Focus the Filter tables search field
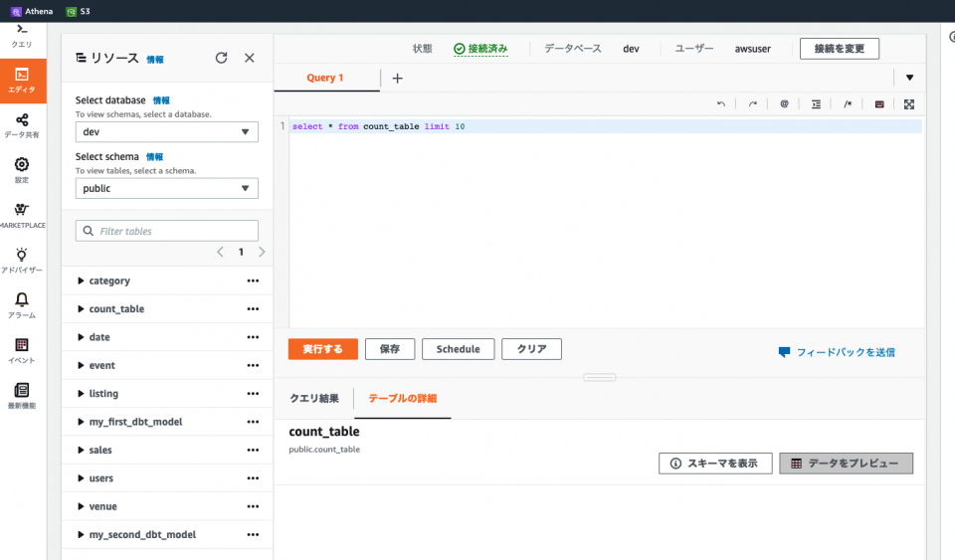Viewport: 955px width, 560px height. click(167, 232)
